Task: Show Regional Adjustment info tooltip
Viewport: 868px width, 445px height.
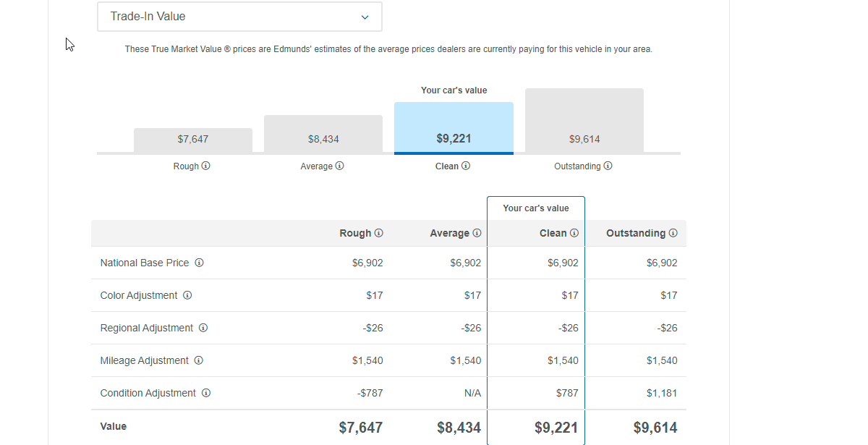Action: point(203,328)
